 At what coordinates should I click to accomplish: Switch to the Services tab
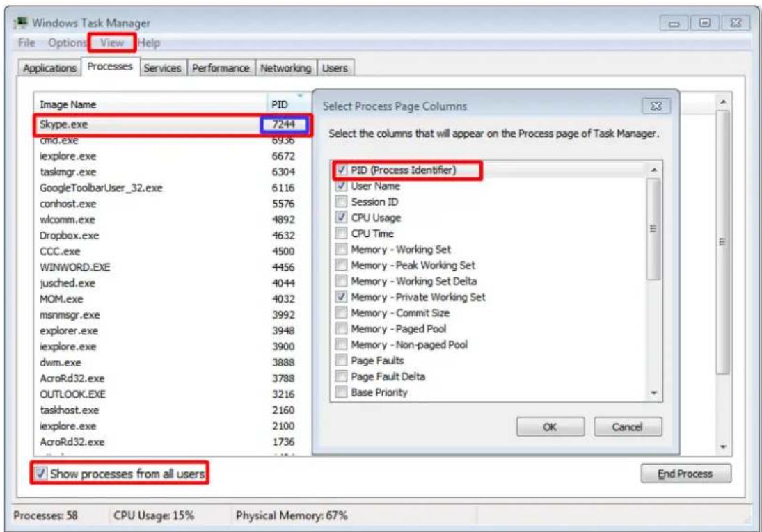tap(162, 68)
